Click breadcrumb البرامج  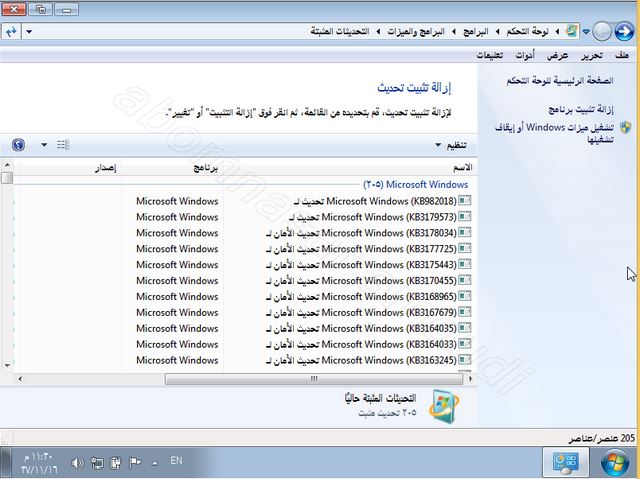click(476, 31)
